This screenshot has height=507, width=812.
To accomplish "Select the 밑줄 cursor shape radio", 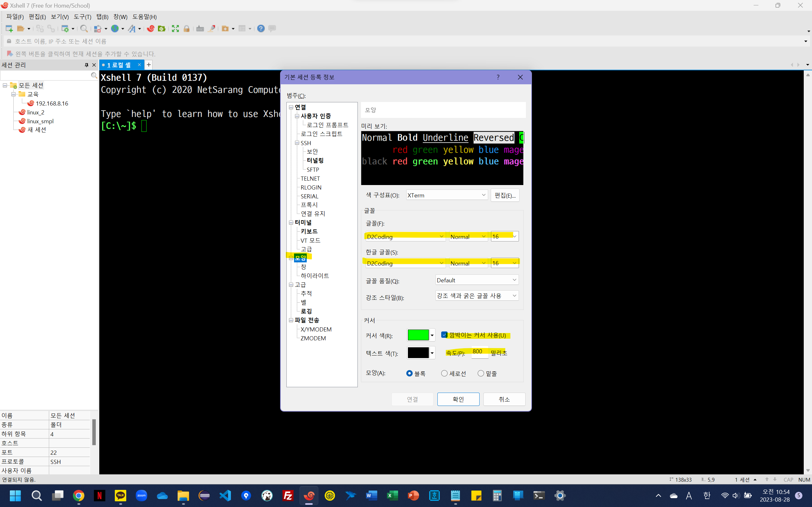I will [x=481, y=373].
